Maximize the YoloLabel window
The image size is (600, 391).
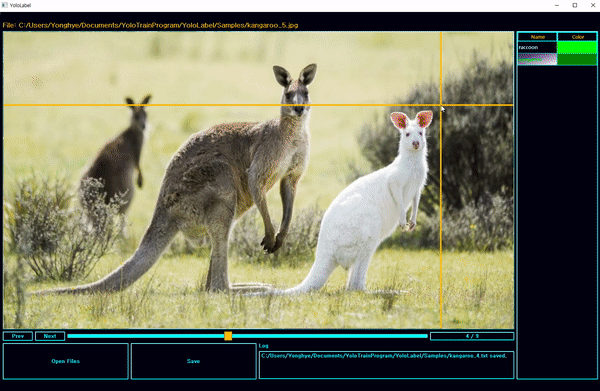coord(575,5)
